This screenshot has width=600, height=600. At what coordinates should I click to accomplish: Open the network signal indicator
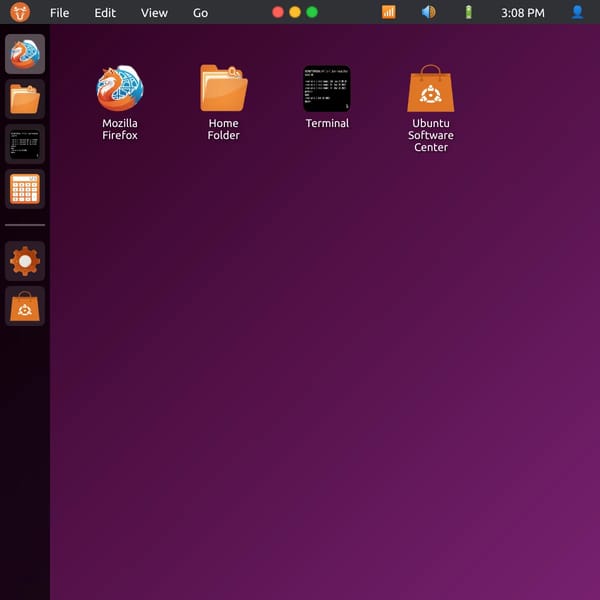click(x=388, y=12)
